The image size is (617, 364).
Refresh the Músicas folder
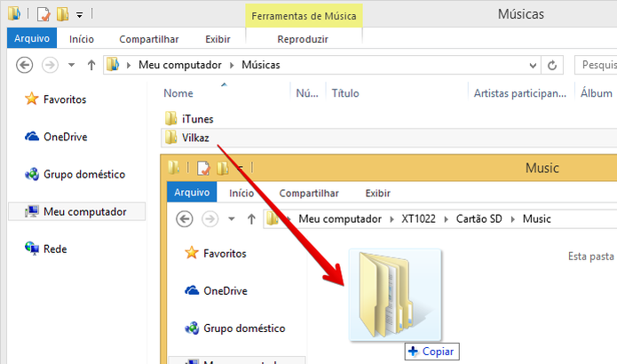click(552, 66)
